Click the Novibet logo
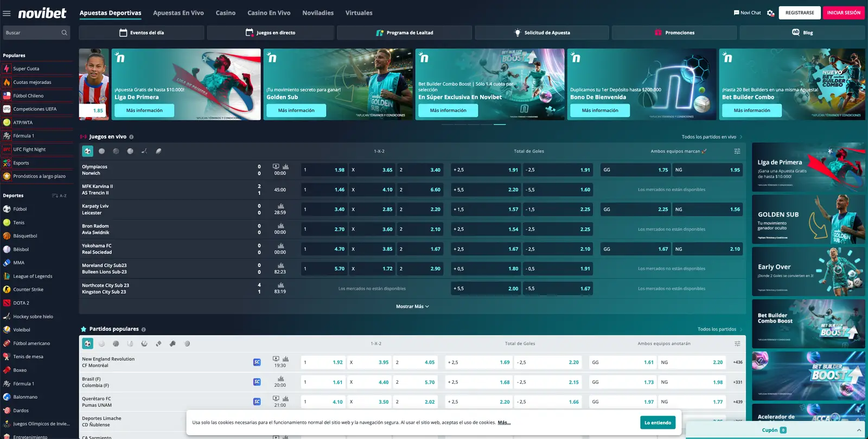The image size is (868, 439). (x=42, y=13)
